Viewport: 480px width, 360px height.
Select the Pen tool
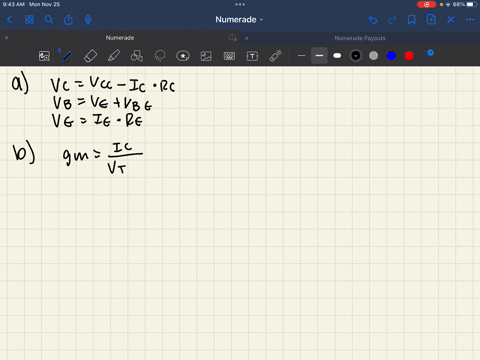click(x=67, y=56)
